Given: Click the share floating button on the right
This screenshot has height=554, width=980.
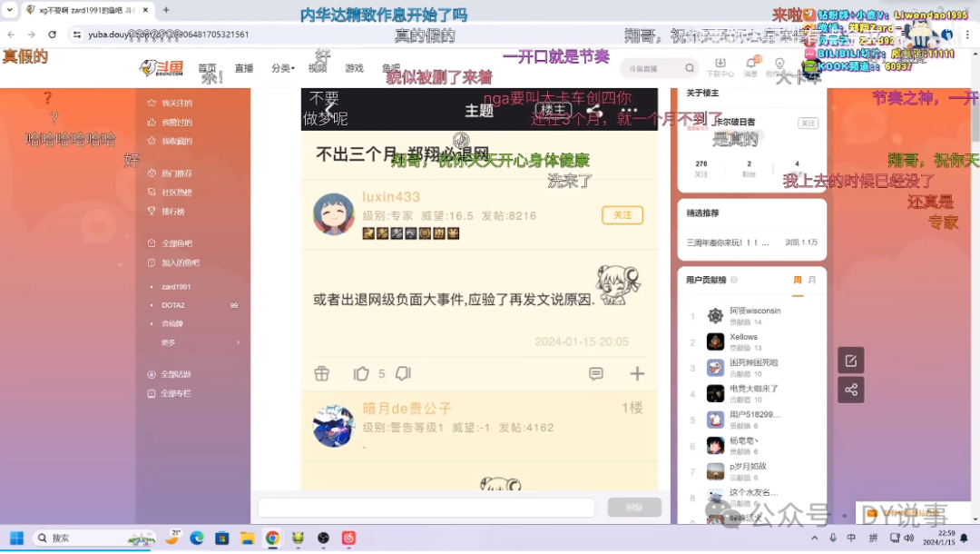Looking at the screenshot, I should pyautogui.click(x=850, y=390).
